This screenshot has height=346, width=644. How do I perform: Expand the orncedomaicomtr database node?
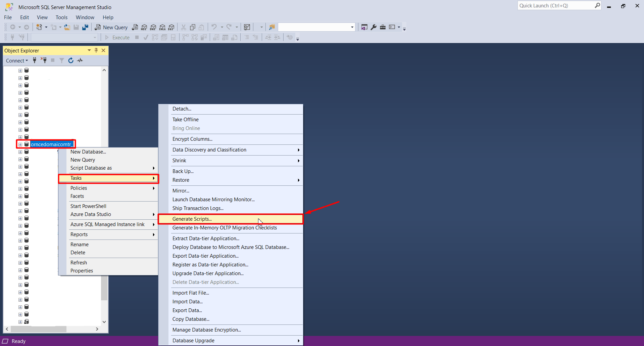(20, 144)
